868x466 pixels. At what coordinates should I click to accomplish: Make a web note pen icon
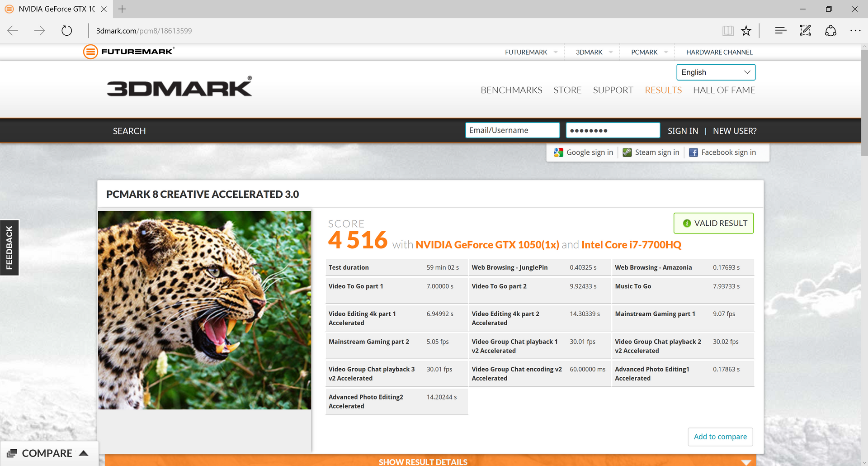tap(805, 31)
